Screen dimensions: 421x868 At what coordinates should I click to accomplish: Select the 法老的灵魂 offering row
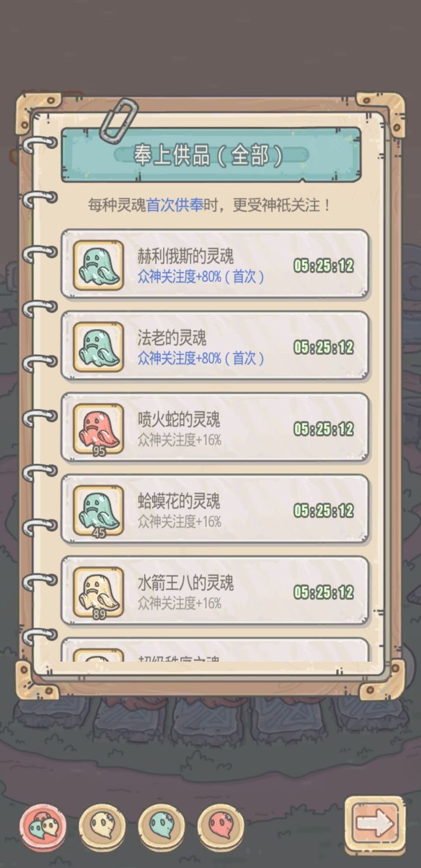[215, 347]
